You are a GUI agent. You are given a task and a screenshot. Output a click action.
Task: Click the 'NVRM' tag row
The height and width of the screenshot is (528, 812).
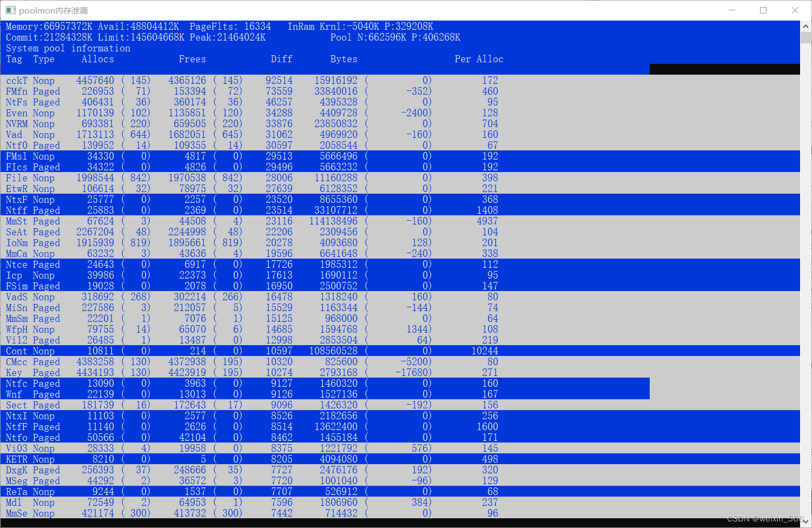[400, 123]
